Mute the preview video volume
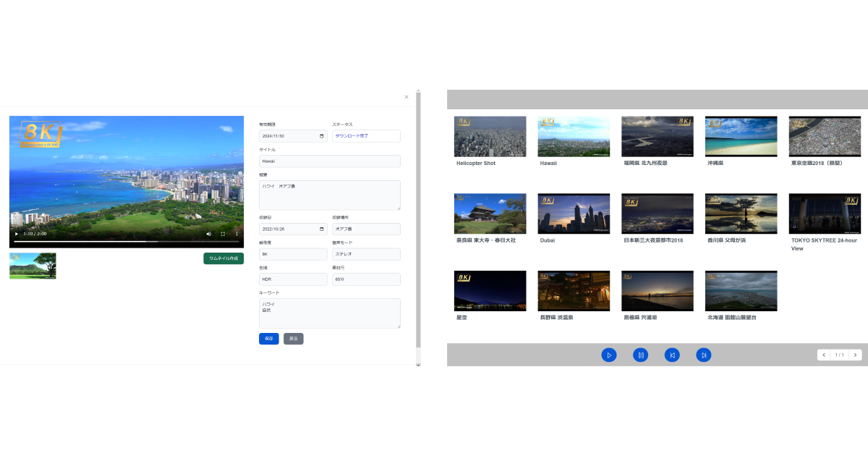 (x=209, y=234)
